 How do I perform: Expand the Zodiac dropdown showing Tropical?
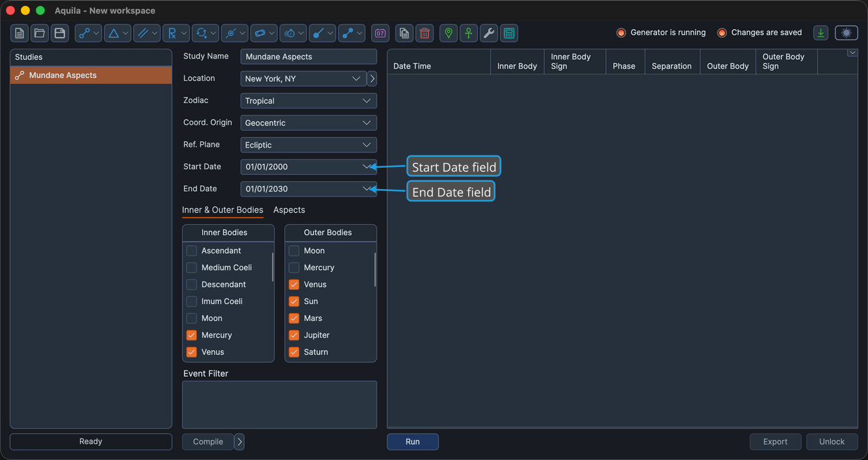[x=308, y=101]
